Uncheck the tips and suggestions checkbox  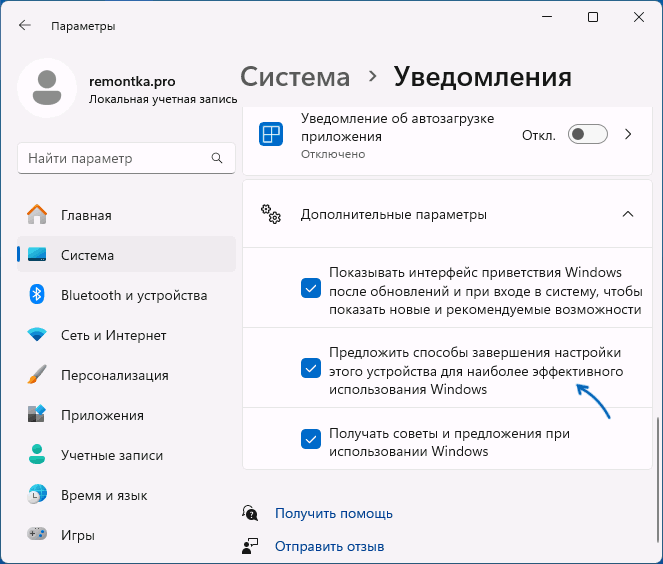tap(310, 439)
